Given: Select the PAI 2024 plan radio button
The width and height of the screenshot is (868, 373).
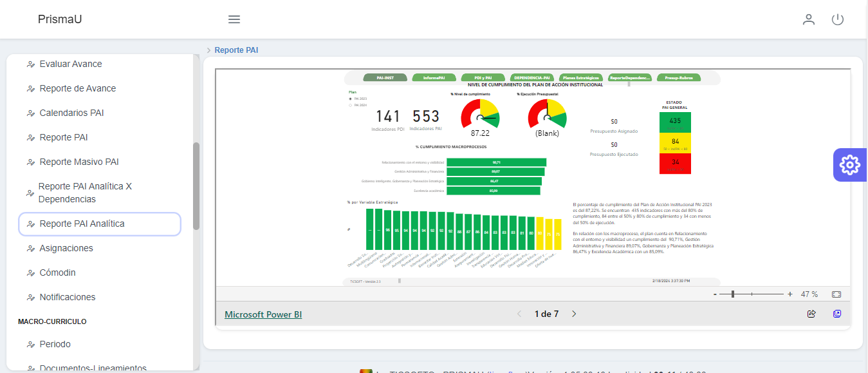Looking at the screenshot, I should point(350,104).
